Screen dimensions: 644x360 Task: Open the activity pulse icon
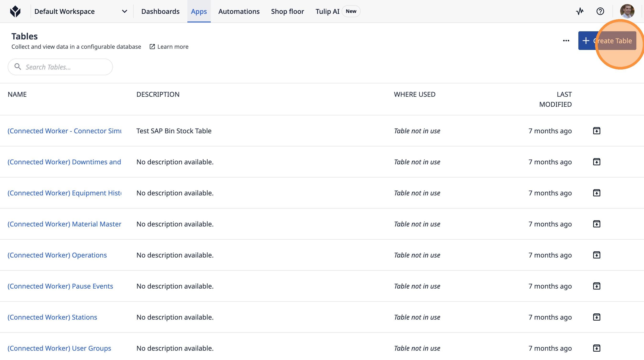[580, 11]
